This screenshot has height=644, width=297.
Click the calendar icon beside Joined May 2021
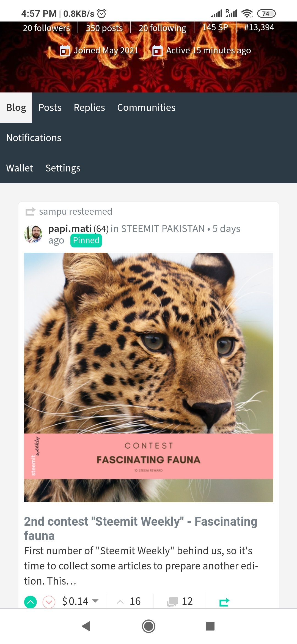pos(65,51)
